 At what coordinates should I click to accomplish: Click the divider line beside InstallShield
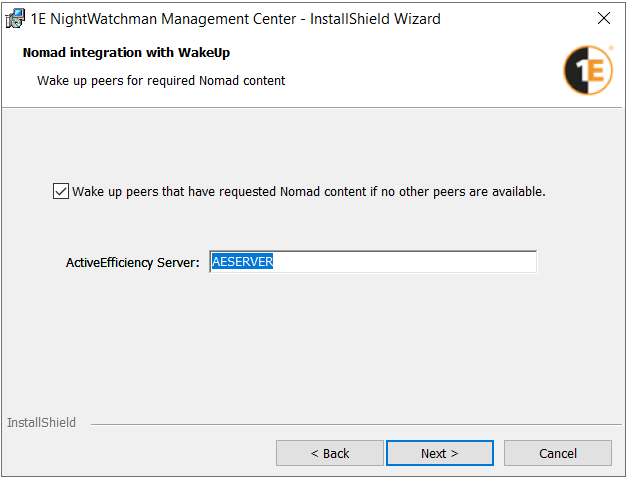pos(350,424)
